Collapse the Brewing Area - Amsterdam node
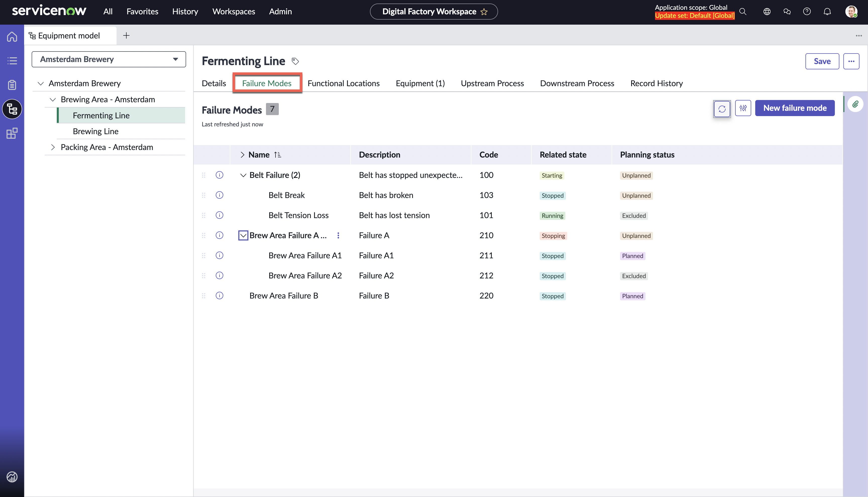 53,100
